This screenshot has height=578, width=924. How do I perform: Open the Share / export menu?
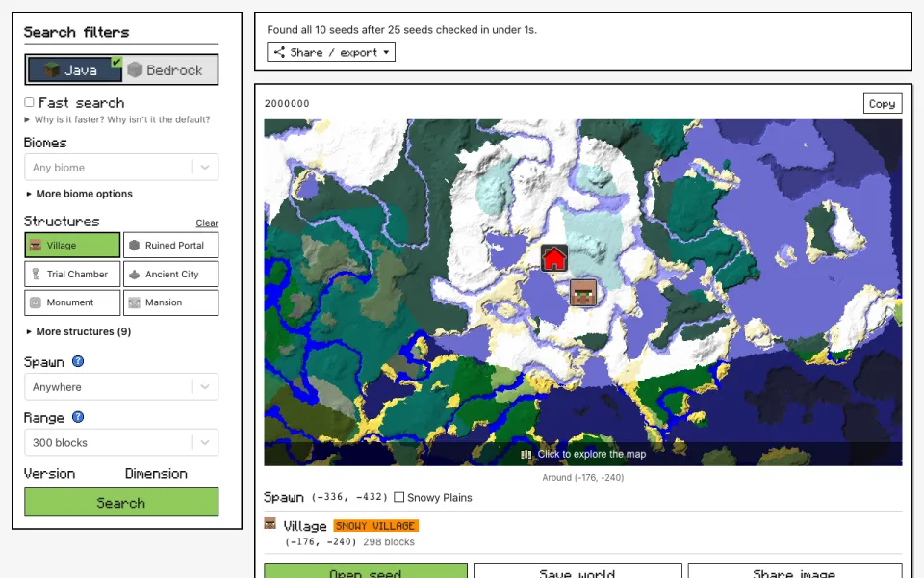click(331, 52)
